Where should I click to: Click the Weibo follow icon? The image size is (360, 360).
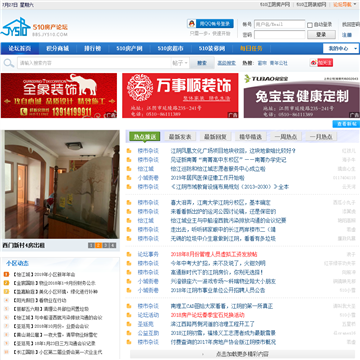tap(321, 63)
